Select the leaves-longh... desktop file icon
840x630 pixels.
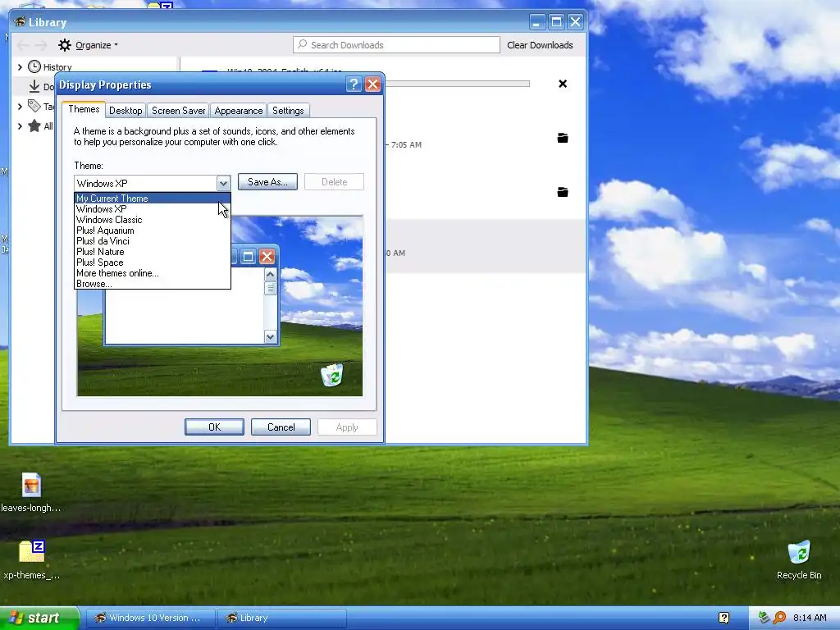[x=31, y=486]
